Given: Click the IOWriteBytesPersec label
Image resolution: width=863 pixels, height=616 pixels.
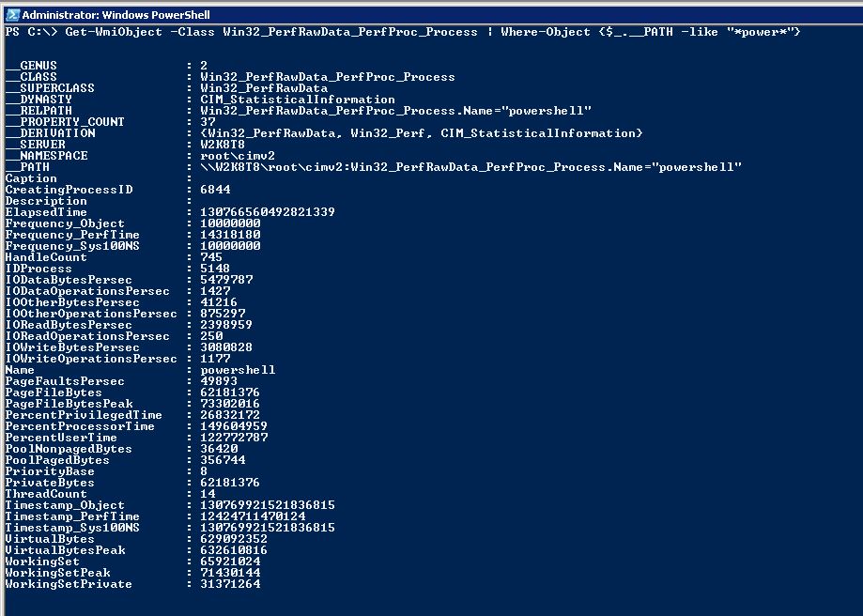Looking at the screenshot, I should point(72,347).
